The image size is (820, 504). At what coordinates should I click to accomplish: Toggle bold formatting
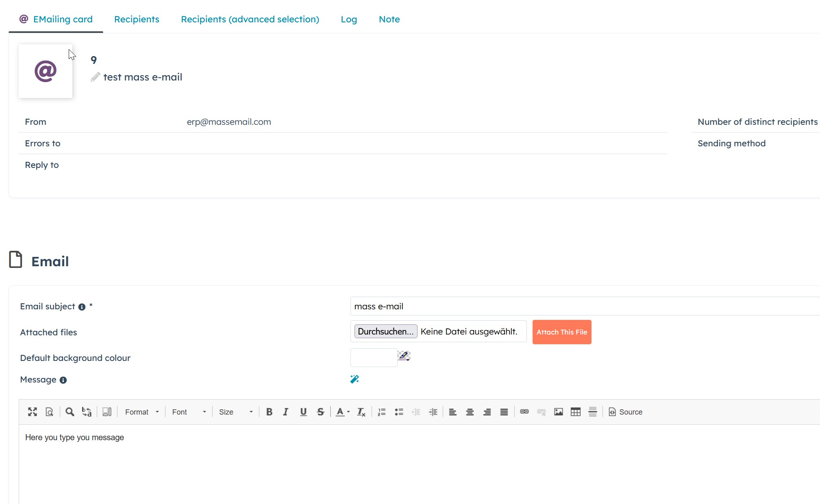[269, 412]
